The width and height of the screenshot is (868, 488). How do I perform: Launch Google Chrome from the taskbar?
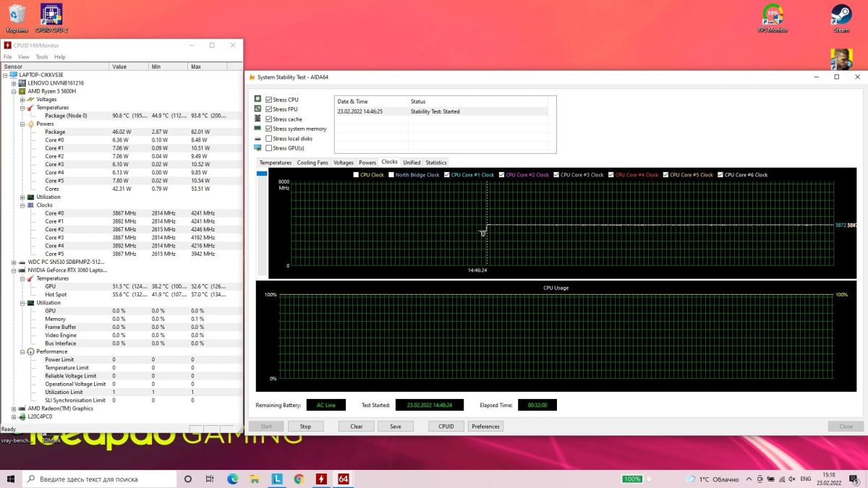(299, 479)
